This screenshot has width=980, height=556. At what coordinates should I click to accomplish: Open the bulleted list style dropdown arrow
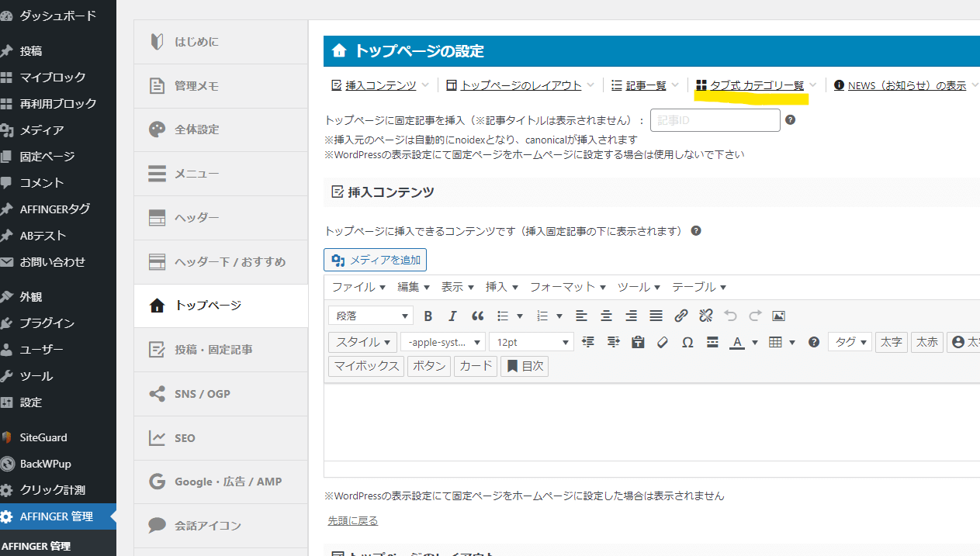click(520, 316)
